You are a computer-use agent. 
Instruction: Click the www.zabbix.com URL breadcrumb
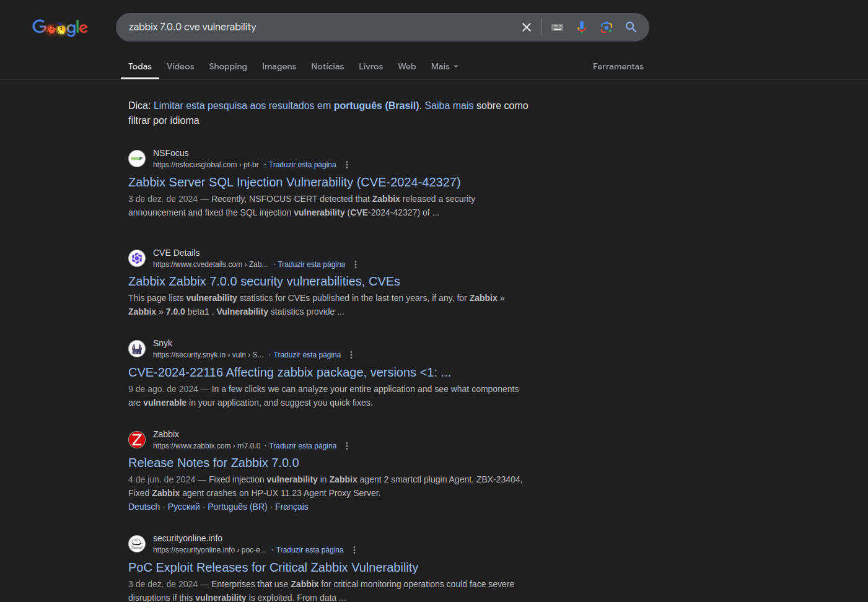click(207, 446)
